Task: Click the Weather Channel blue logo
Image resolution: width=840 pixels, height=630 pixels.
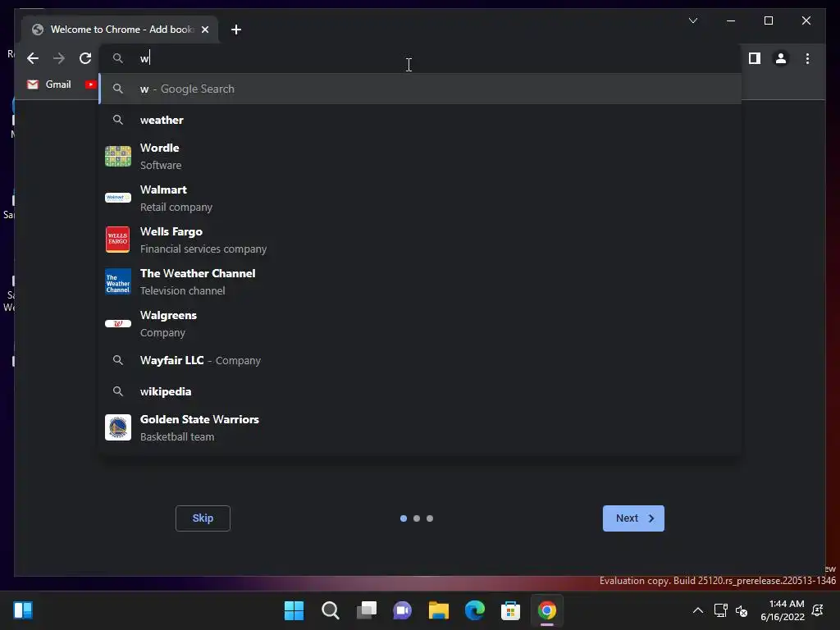Action: [x=118, y=282]
